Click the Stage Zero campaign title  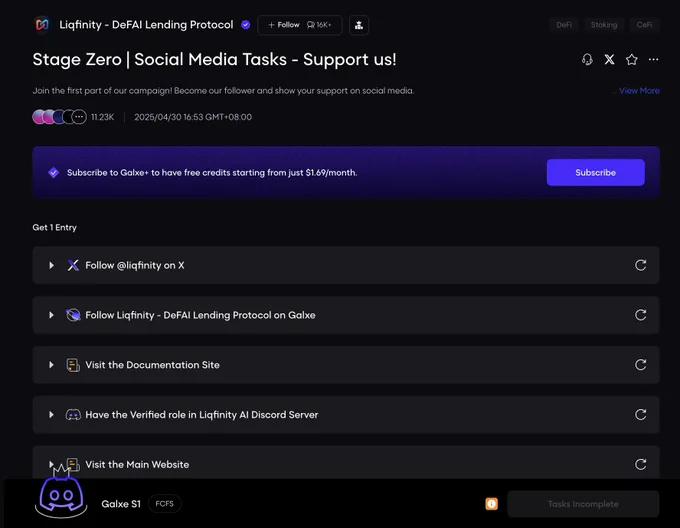click(x=214, y=60)
